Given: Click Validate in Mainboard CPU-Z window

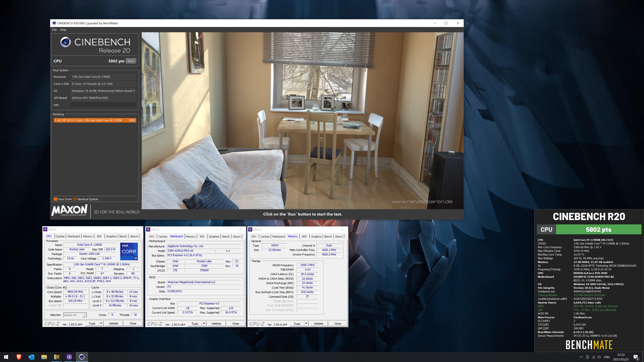Looking at the screenshot, I should click(x=216, y=324).
